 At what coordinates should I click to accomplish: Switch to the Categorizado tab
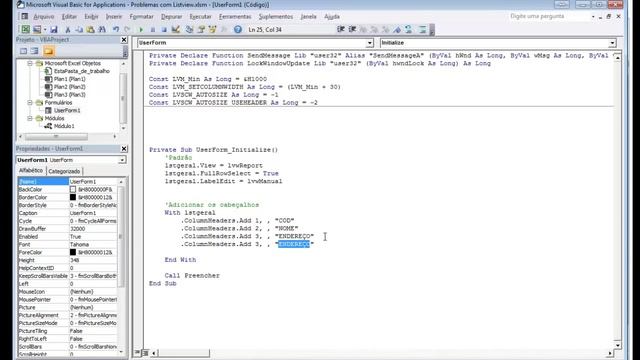tap(64, 171)
